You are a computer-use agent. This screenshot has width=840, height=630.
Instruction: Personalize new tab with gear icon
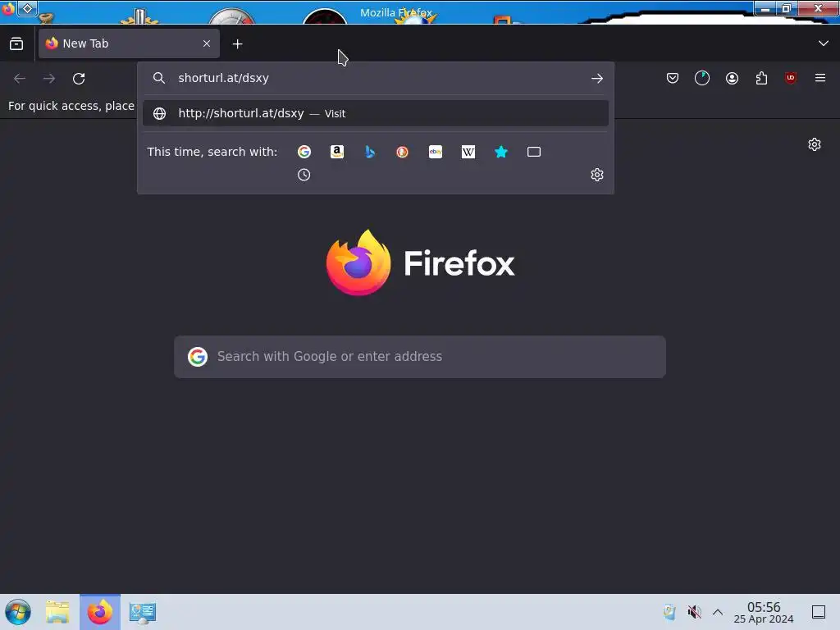coord(815,144)
